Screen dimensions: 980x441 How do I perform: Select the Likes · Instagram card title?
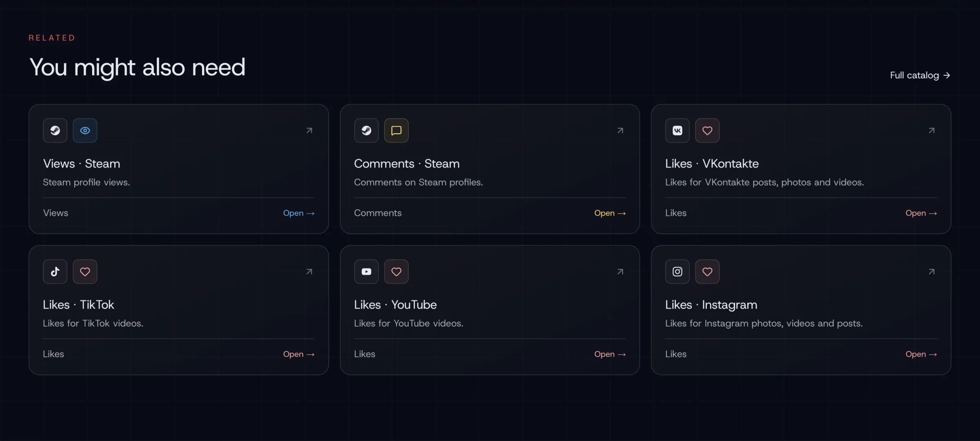pyautogui.click(x=711, y=304)
